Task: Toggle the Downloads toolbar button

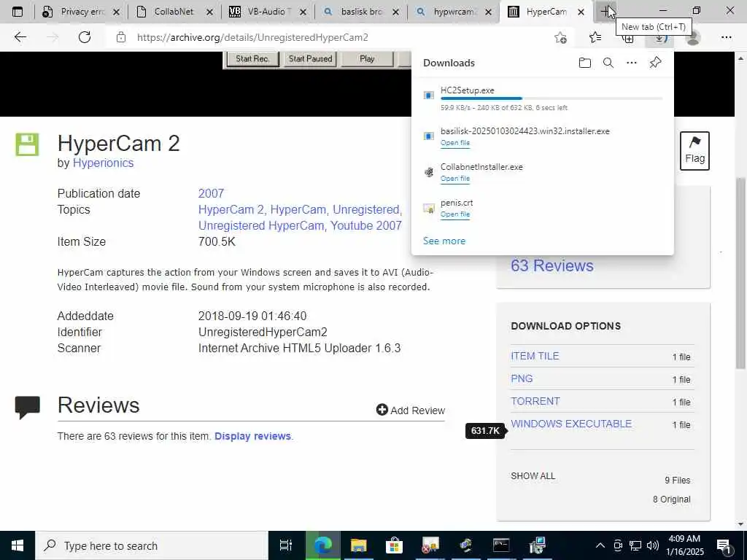Action: 659,38
